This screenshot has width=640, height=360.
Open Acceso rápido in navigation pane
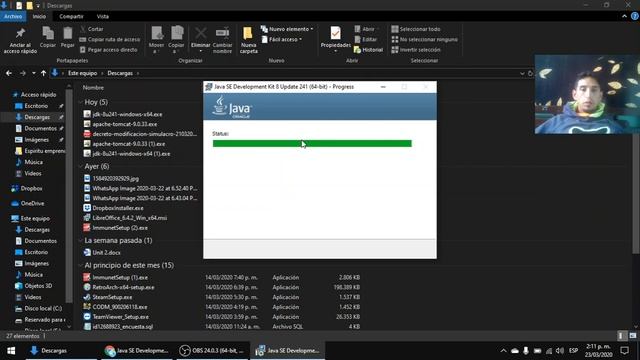pos(34,95)
